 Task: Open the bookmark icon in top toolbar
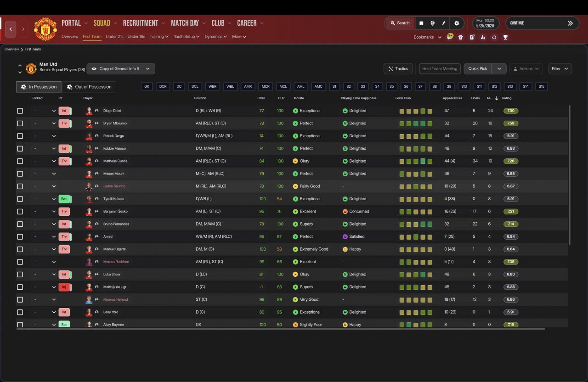(421, 23)
